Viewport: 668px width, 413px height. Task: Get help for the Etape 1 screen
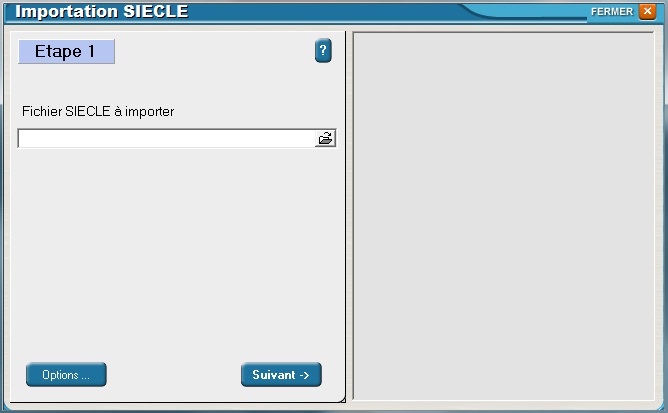[x=323, y=51]
